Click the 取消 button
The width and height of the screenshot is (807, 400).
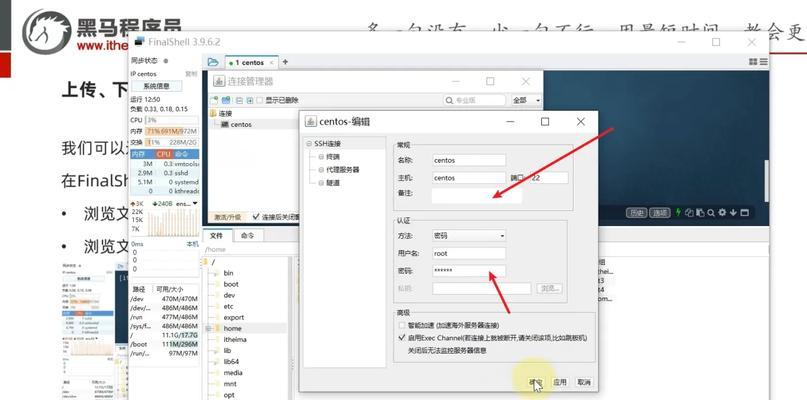coord(584,382)
